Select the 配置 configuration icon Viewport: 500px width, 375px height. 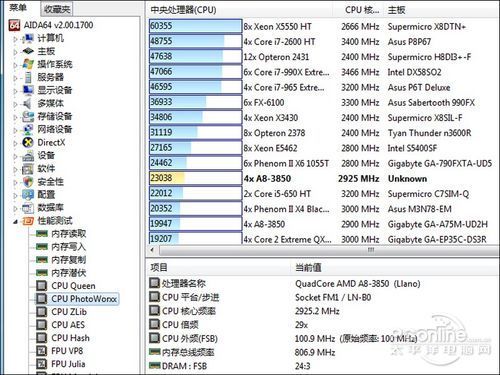point(28,195)
